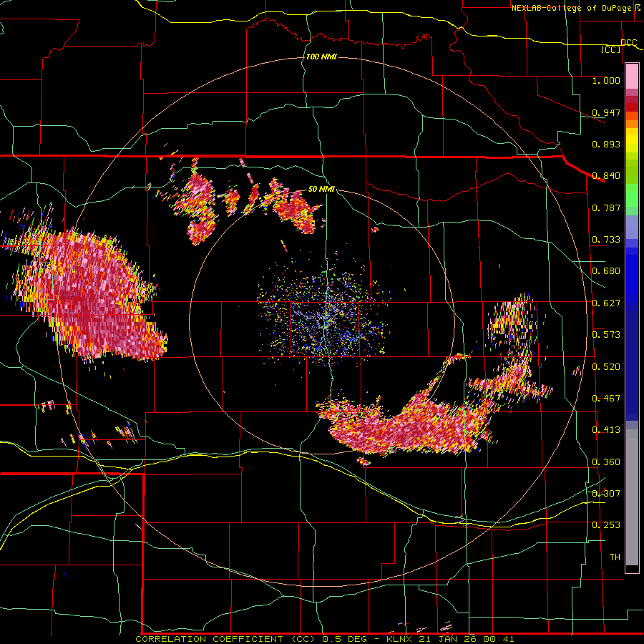Select the 0.787 scale value
The image size is (644, 644).
[x=606, y=208]
